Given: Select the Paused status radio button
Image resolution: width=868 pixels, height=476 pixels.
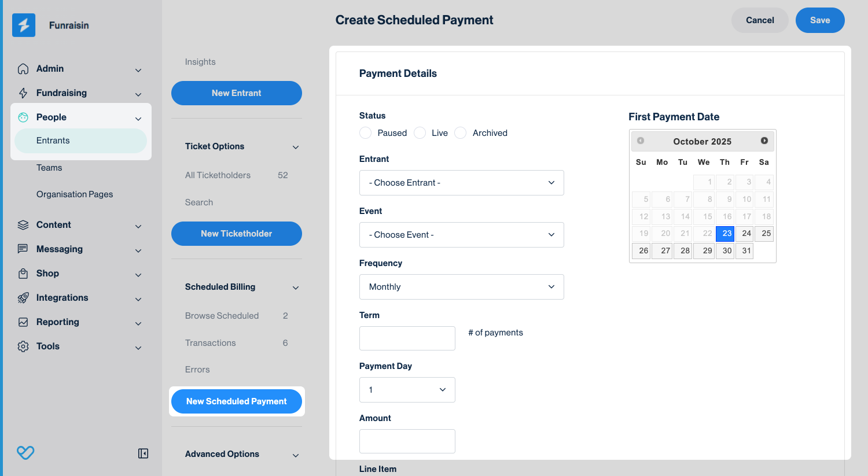Looking at the screenshot, I should click(x=366, y=133).
